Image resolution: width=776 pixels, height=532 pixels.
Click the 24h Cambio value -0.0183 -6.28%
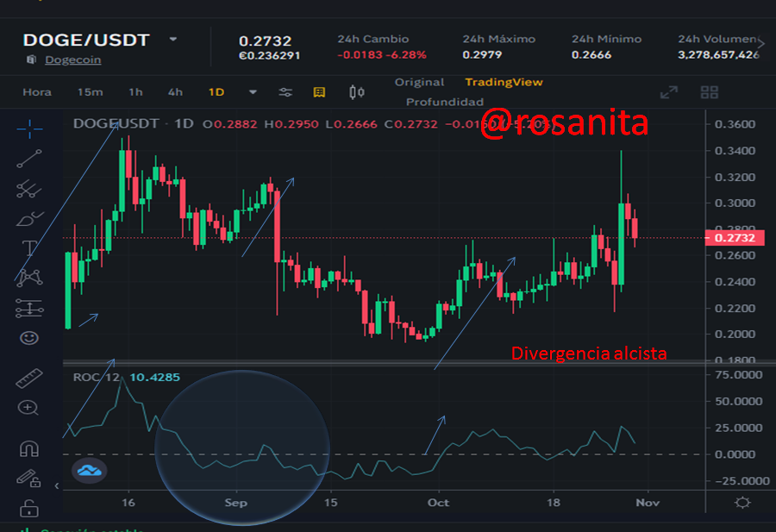[x=382, y=54]
